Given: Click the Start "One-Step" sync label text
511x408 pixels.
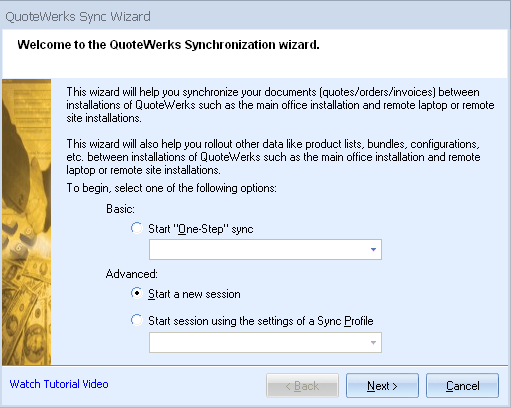Looking at the screenshot, I should [x=201, y=229].
